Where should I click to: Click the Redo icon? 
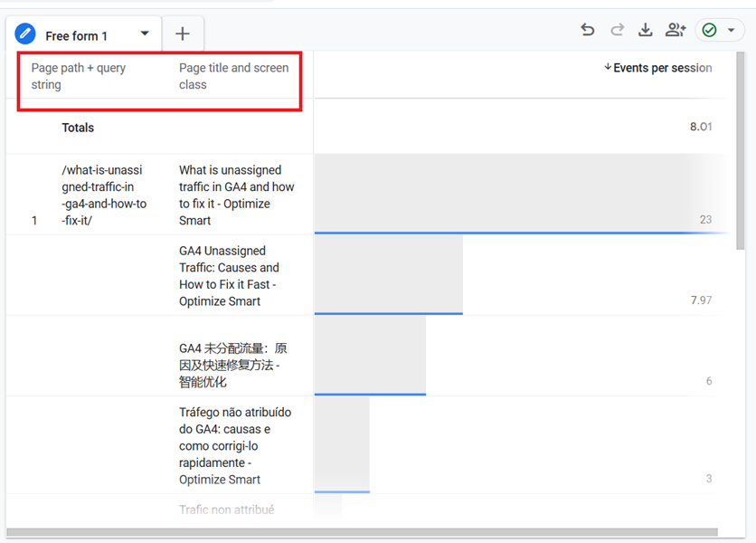tap(617, 30)
